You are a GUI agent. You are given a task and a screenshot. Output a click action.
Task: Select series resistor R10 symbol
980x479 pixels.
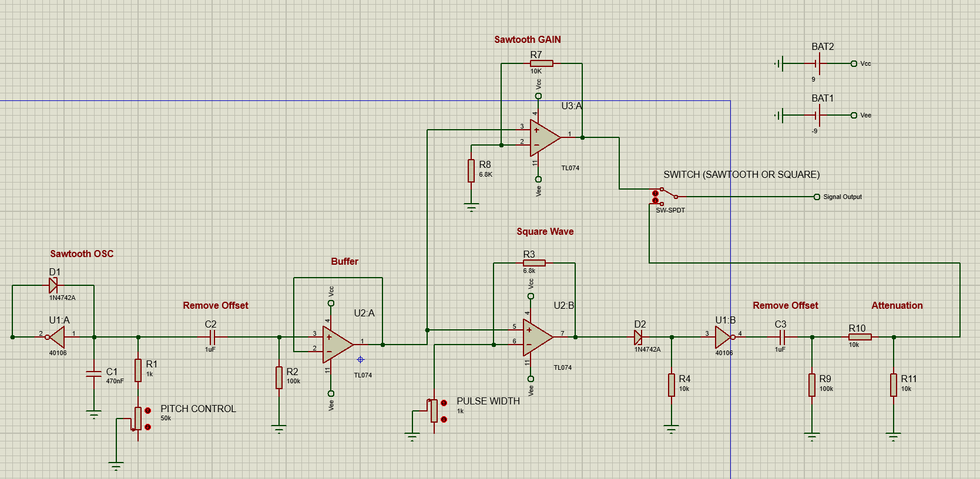(x=860, y=337)
